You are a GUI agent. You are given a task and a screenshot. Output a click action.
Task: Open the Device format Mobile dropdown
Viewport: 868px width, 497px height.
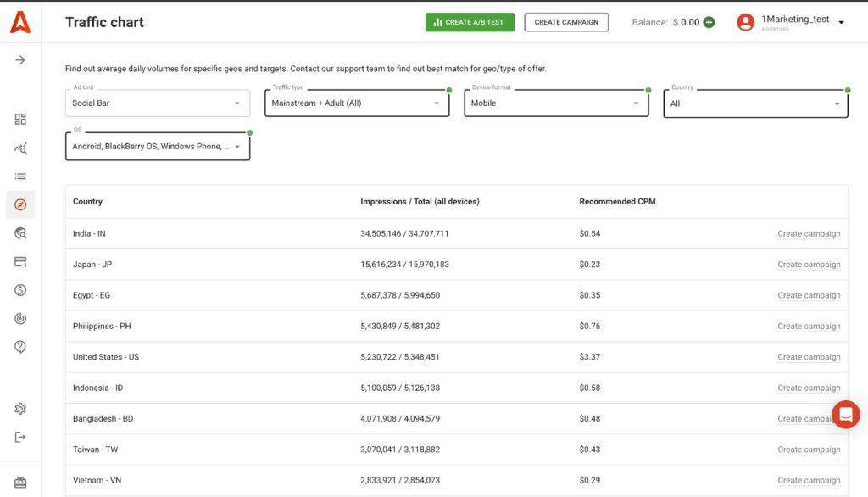click(556, 103)
